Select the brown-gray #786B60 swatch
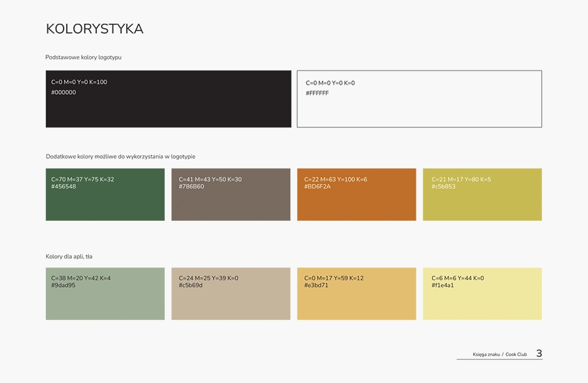 [230, 201]
